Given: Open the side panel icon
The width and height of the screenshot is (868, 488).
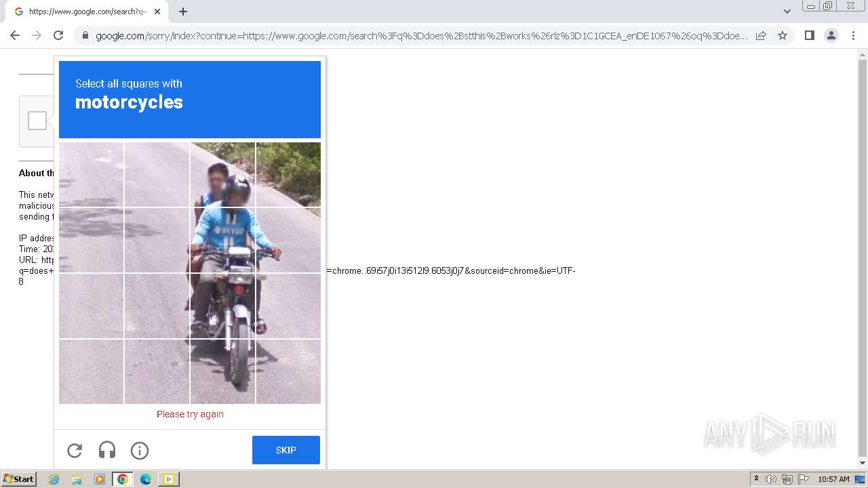Looking at the screenshot, I should click(809, 35).
